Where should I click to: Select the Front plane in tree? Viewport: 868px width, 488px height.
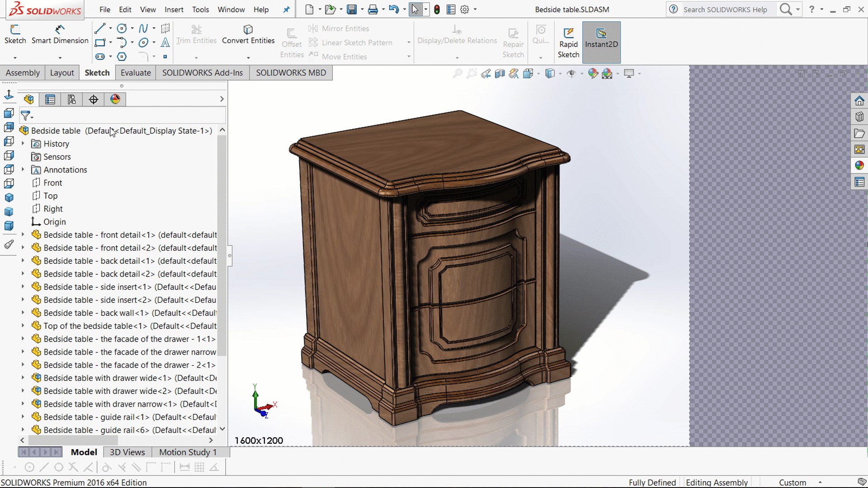point(47,183)
